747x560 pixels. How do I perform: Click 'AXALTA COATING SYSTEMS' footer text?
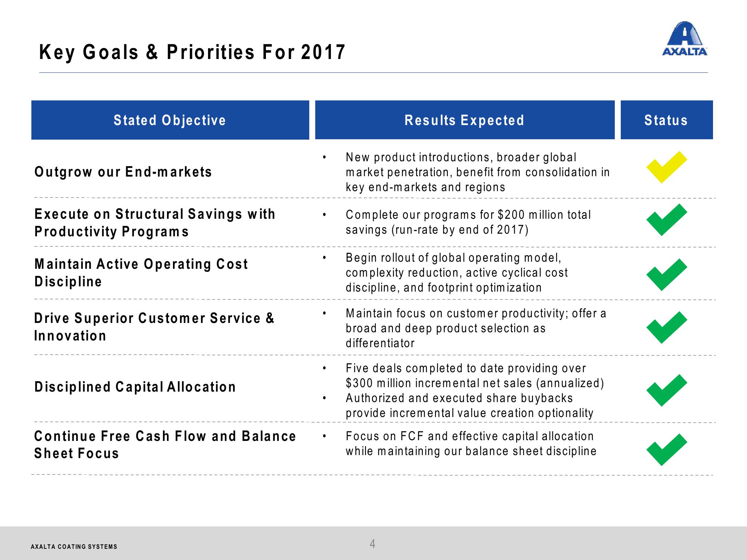coord(74,547)
